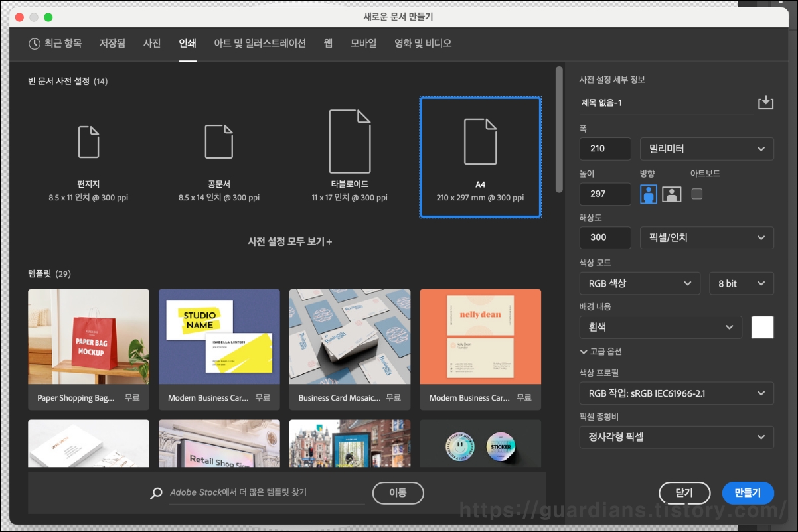Switch to the 아트 및 일러스트레이션 tab
The image size is (798, 532).
(260, 43)
